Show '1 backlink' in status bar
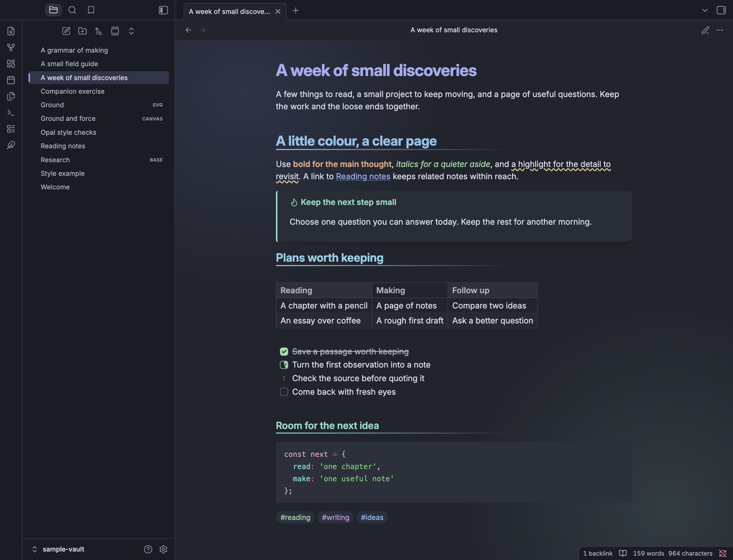 [x=598, y=554]
